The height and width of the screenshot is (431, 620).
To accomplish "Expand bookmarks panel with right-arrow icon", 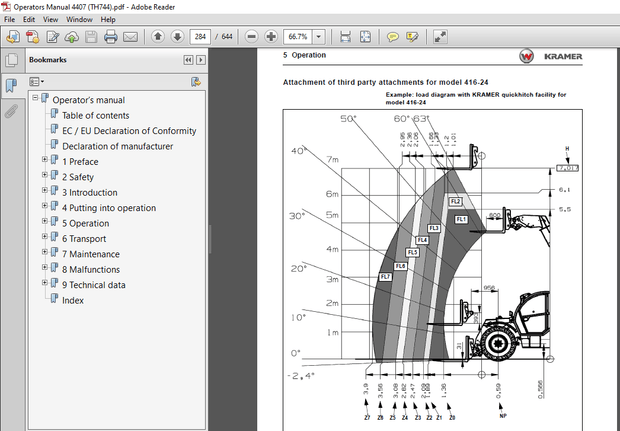I will tap(201, 60).
